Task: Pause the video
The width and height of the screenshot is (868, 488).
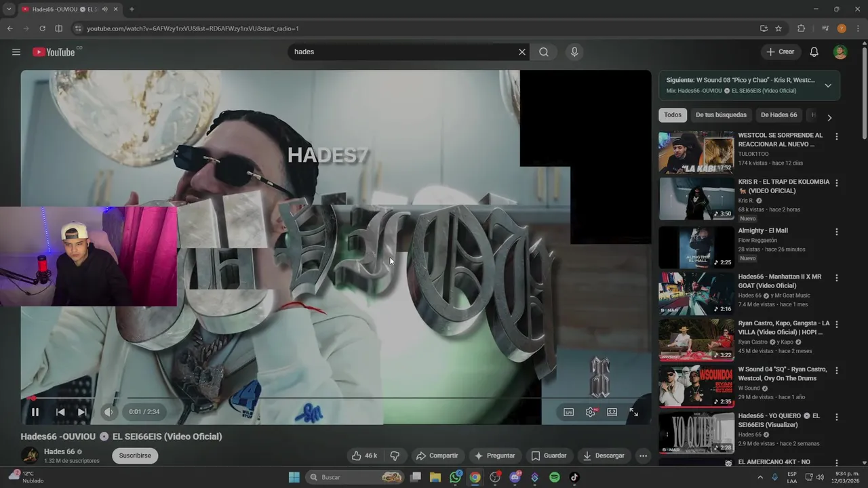Action: pyautogui.click(x=35, y=412)
